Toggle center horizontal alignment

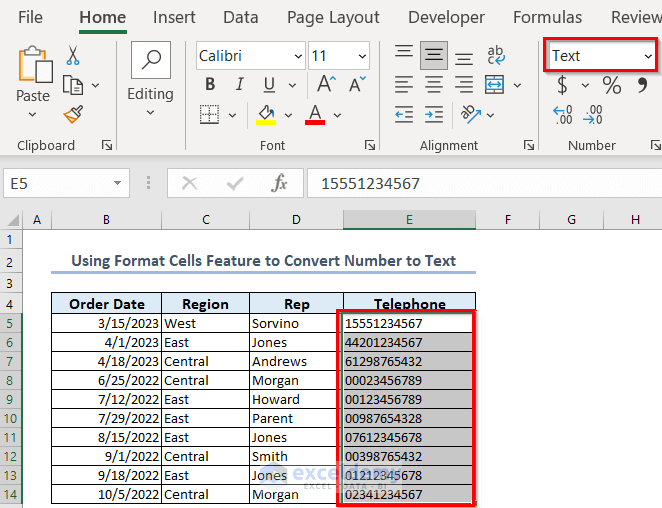coord(433,86)
